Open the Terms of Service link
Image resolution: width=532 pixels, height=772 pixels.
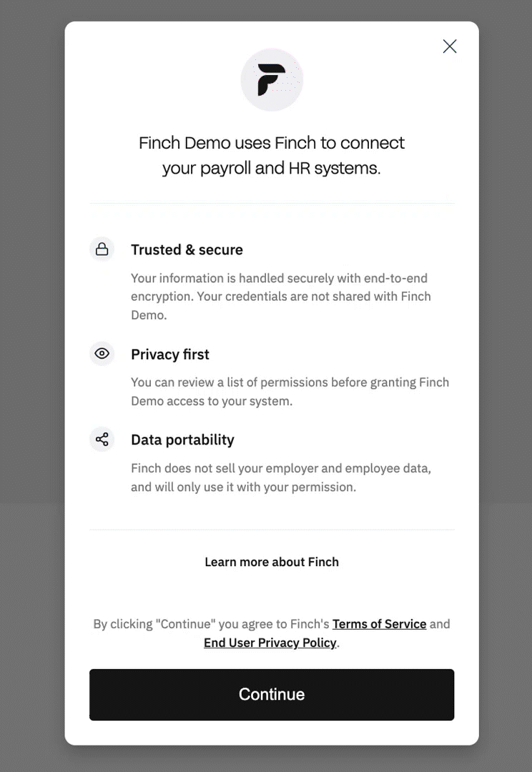tap(379, 624)
